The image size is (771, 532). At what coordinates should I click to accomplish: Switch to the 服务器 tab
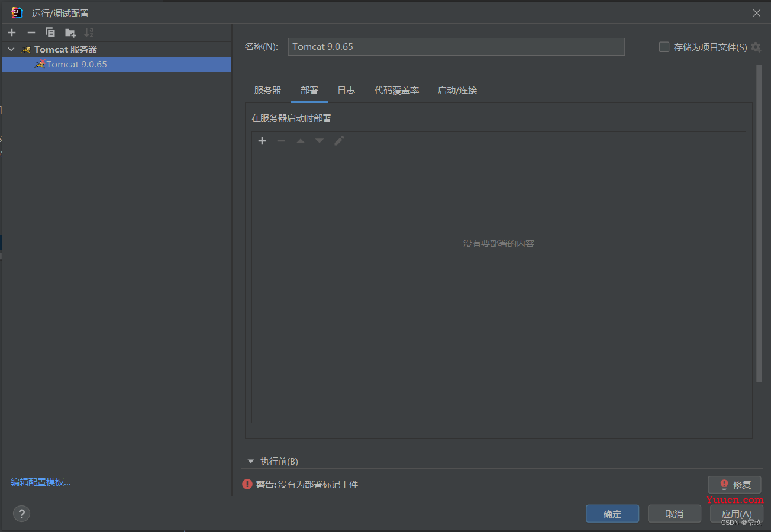coord(267,91)
